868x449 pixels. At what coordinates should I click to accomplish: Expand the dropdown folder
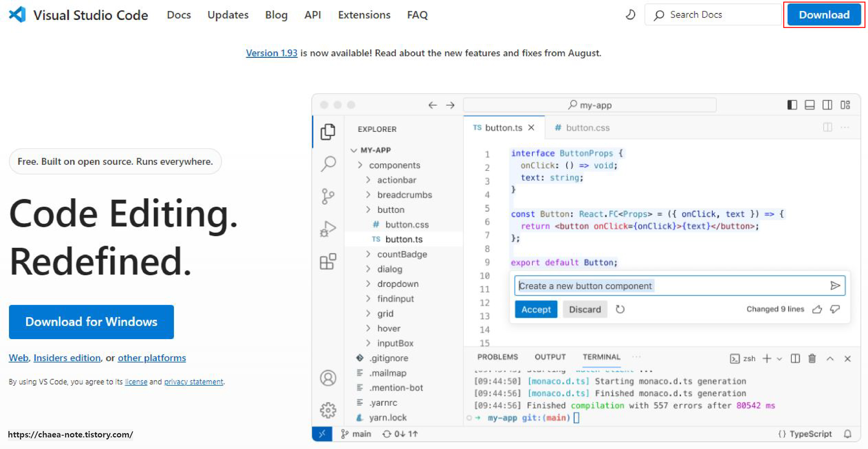[x=368, y=283]
